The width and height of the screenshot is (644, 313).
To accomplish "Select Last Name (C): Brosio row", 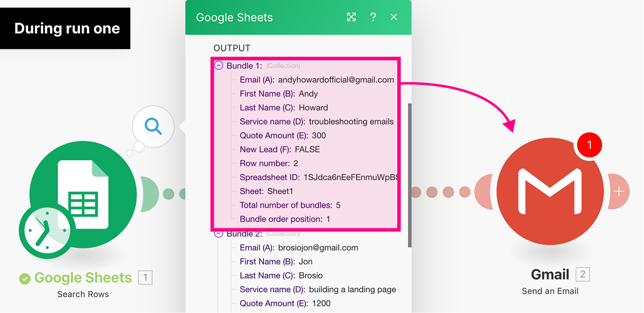I will click(x=281, y=275).
